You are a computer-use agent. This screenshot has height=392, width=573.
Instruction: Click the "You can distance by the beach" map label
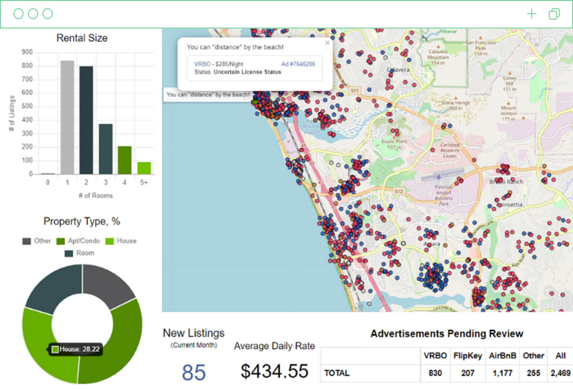[x=208, y=94]
